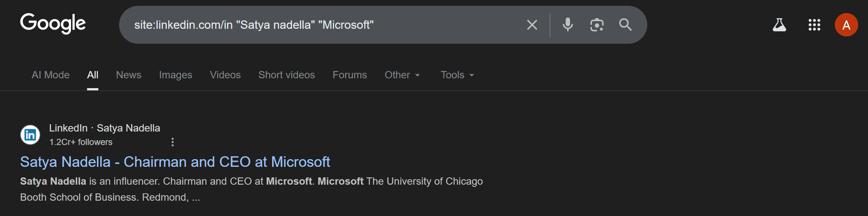Viewport: 868px width, 216px height.
Task: Click the '1.2Cr+ followers' text
Action: (x=81, y=142)
